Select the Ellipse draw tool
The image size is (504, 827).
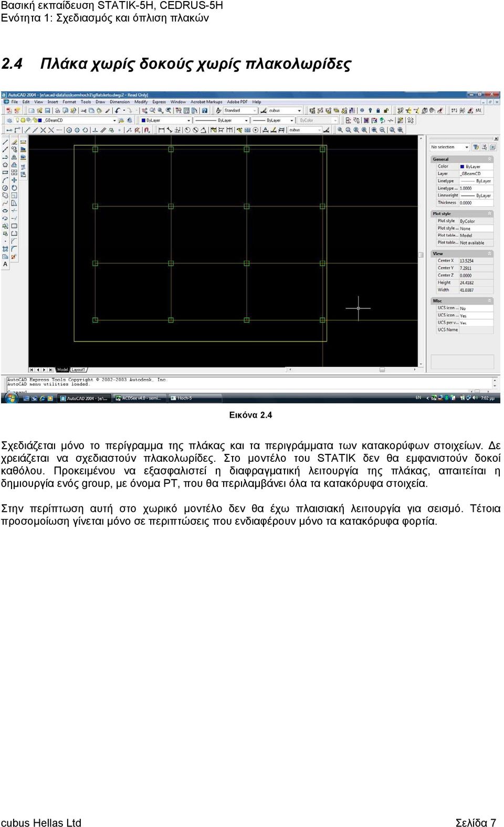pos(5,211)
